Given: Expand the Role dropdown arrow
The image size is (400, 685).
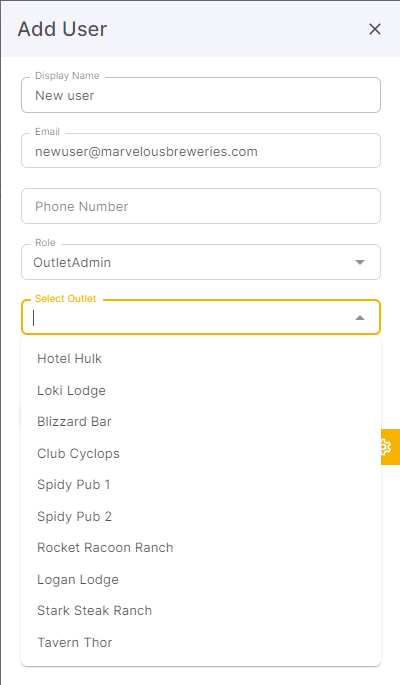Looking at the screenshot, I should pyautogui.click(x=360, y=262).
